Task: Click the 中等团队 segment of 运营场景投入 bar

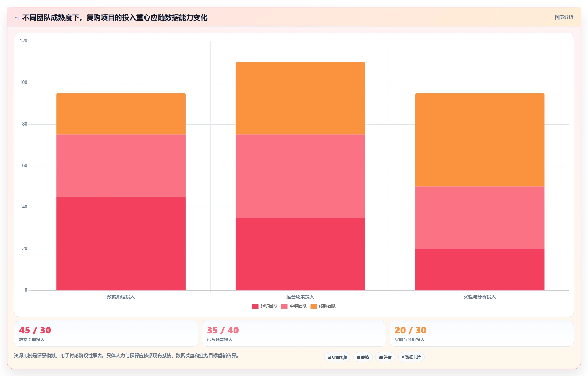Action: 300,176
